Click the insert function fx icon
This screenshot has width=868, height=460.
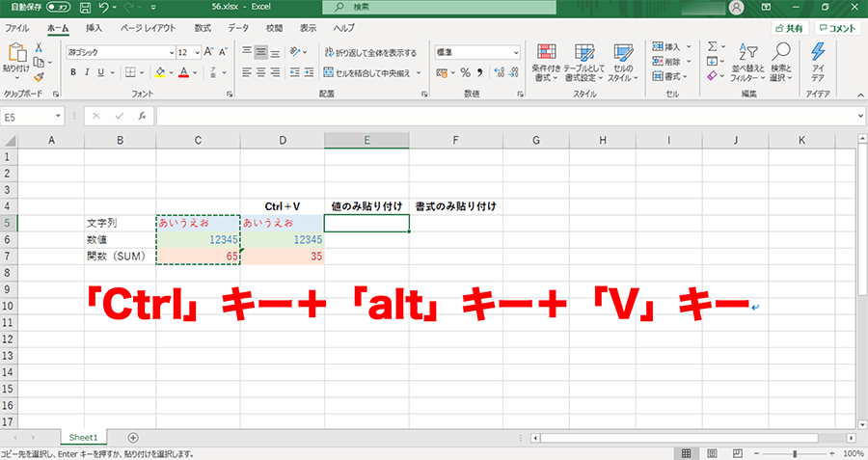(x=143, y=117)
